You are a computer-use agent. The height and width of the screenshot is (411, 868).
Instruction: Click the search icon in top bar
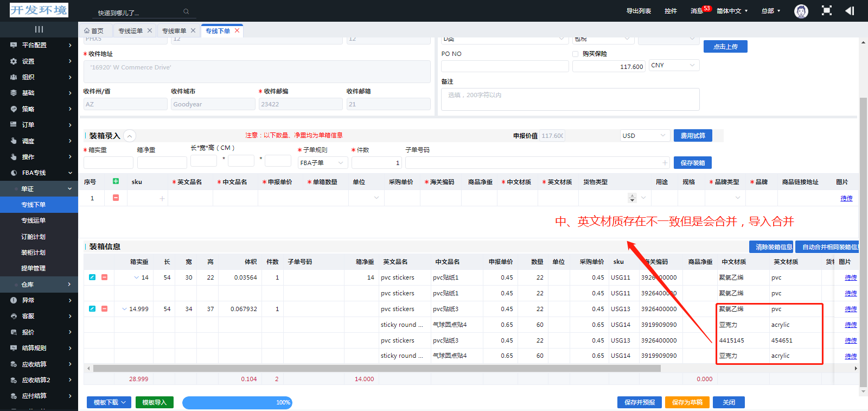point(186,11)
